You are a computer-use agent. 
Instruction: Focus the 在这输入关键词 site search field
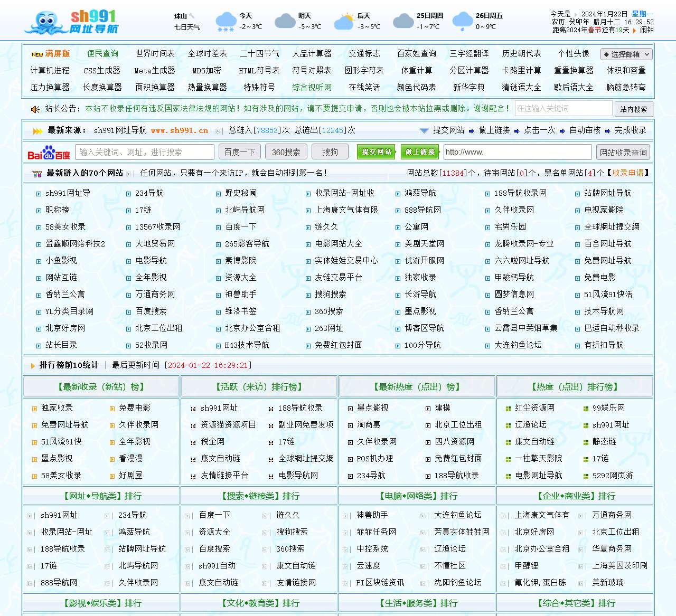point(562,108)
